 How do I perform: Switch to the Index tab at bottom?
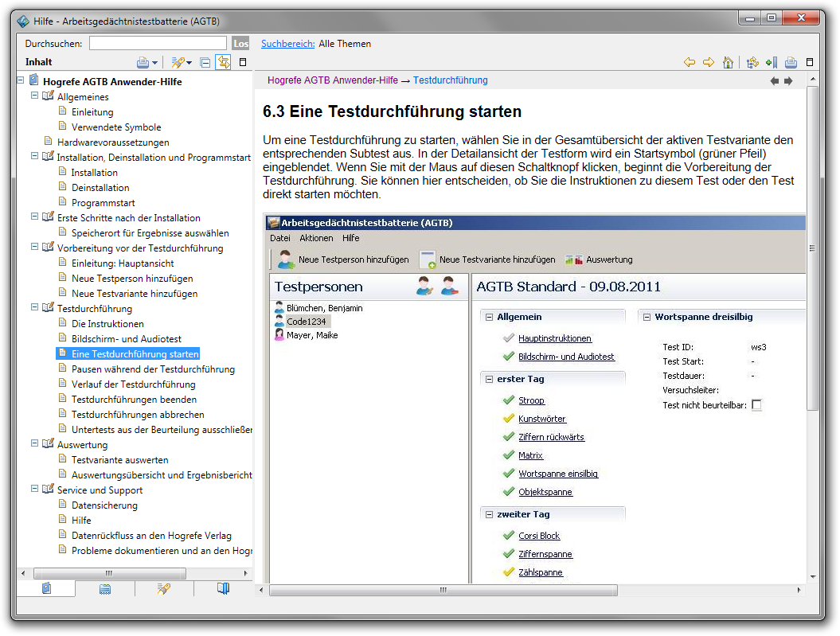point(105,589)
